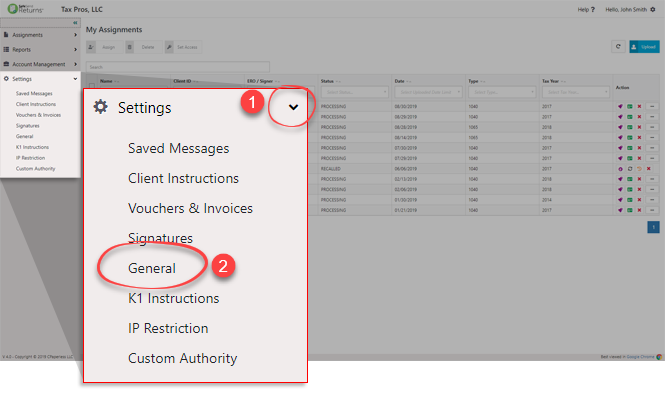Click the more options icon in first table row

coord(651,105)
